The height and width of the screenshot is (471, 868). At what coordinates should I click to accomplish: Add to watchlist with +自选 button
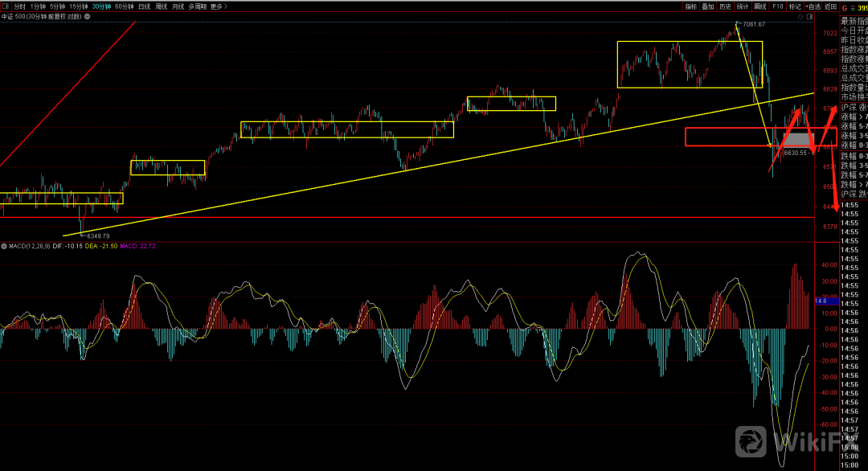(x=813, y=6)
